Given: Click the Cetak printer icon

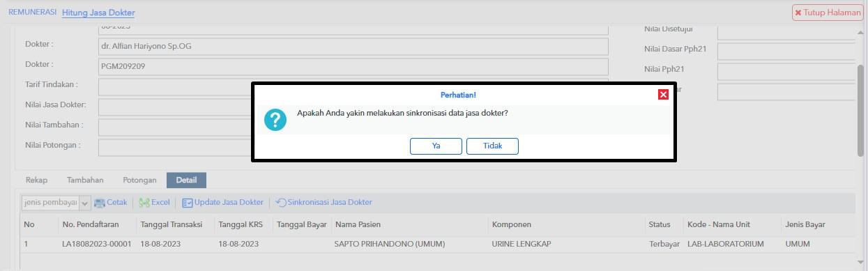Looking at the screenshot, I should (100, 203).
